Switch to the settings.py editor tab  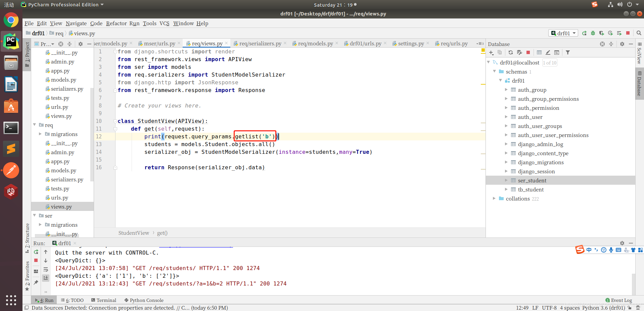411,44
